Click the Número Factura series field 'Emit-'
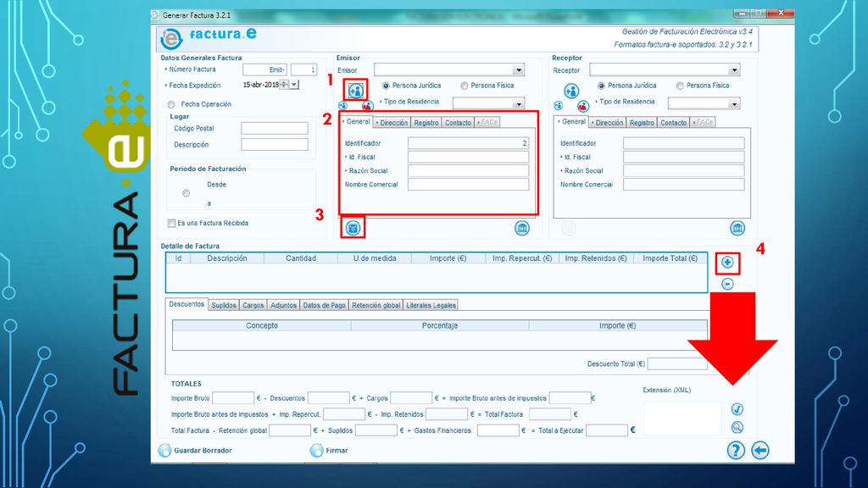The image size is (868, 488). [x=264, y=69]
